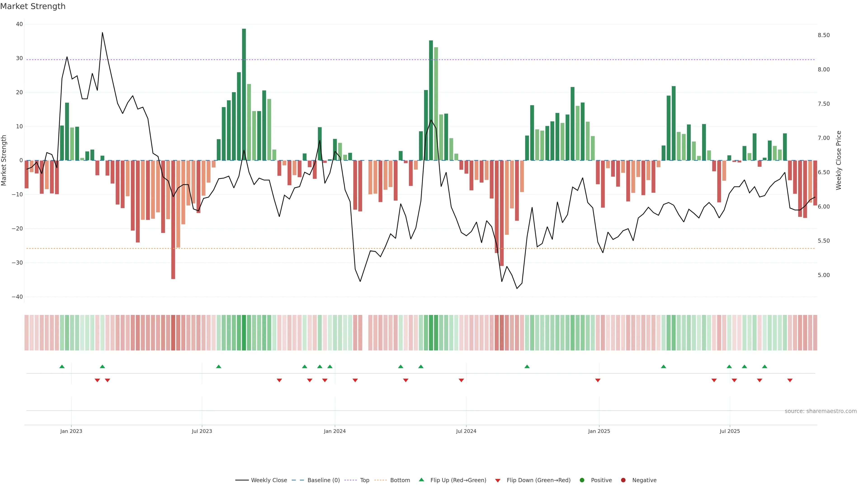Click the leftmost red flip-down triangle marker
Screen dimensions: 868x488
pyautogui.click(x=97, y=380)
